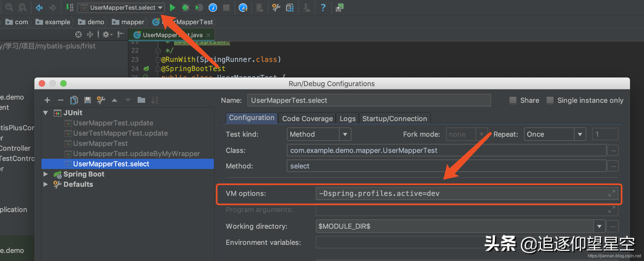Open the Test kind Method dropdown
Viewport: 644px width, 261px height.
point(319,134)
